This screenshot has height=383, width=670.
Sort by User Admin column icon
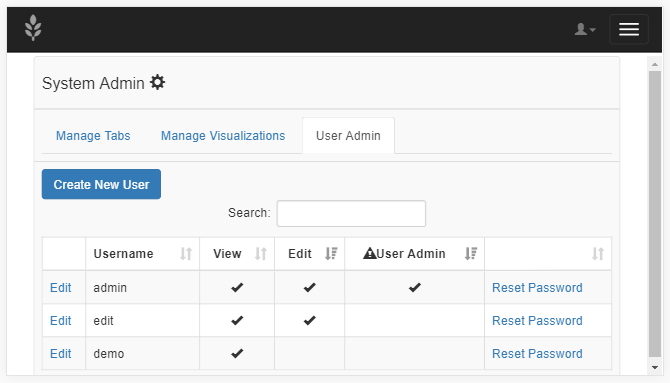click(471, 253)
